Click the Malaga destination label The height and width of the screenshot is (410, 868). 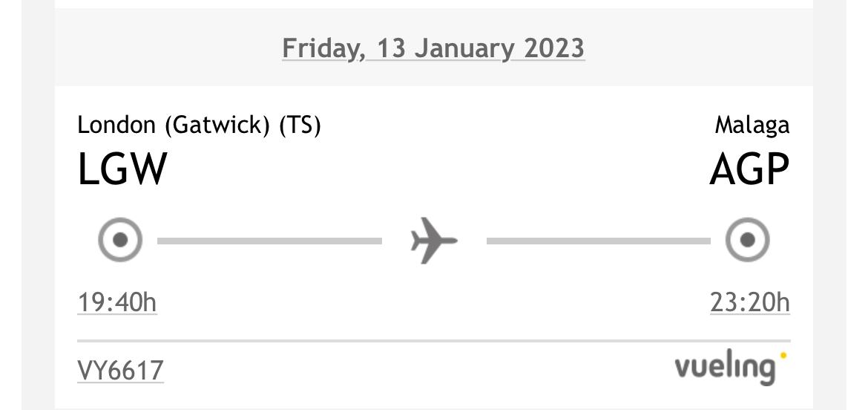[x=752, y=126]
